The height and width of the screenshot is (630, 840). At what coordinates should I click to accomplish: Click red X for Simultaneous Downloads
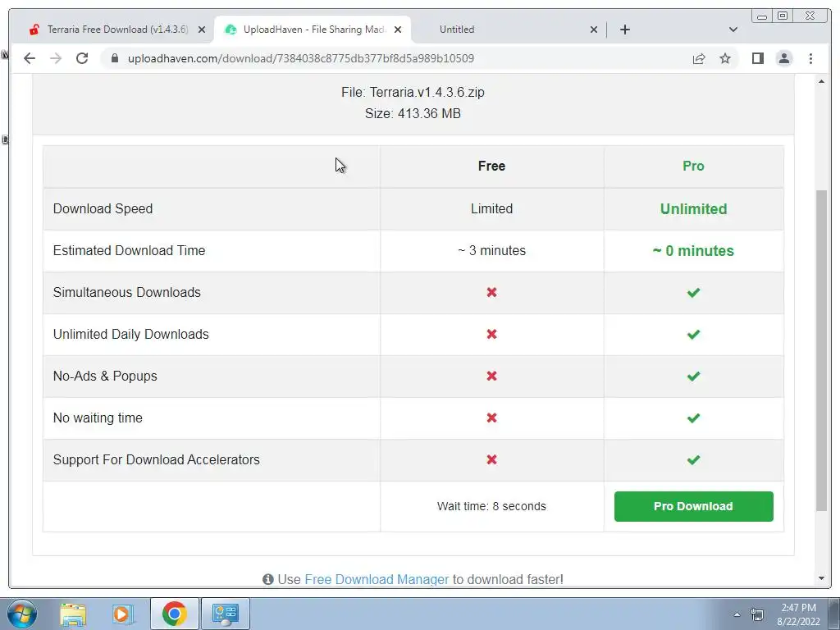coord(492,293)
